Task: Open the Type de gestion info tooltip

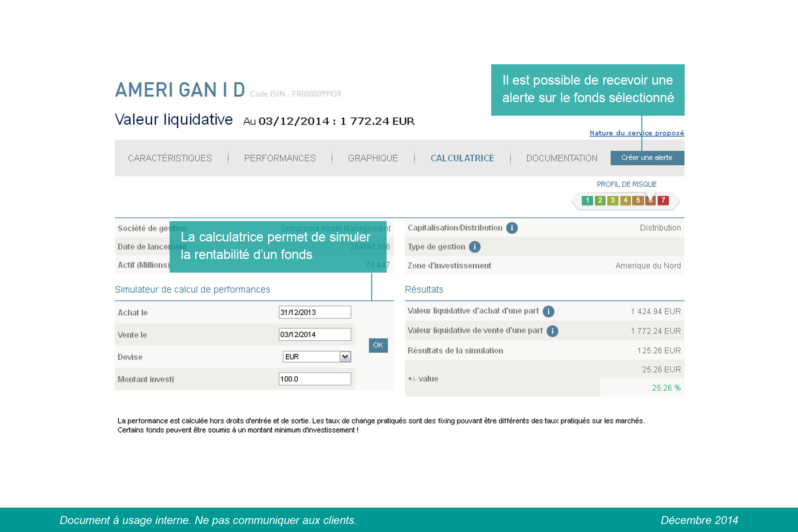Action: click(x=475, y=247)
